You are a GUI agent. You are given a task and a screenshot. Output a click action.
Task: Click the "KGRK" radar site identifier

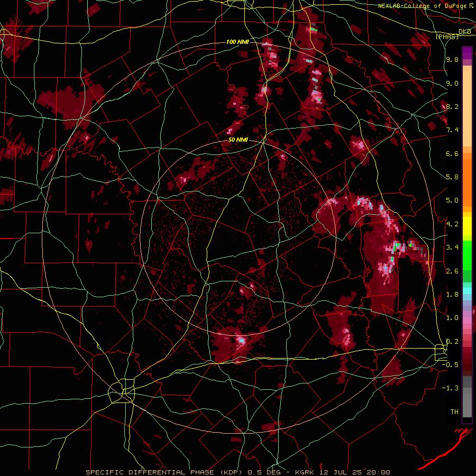coord(304,472)
